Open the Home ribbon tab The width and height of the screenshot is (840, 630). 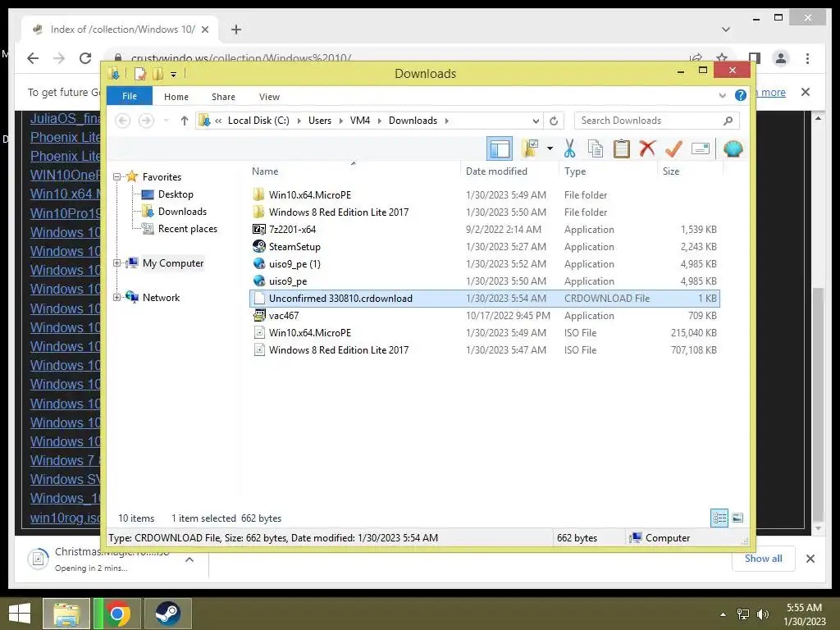[176, 97]
